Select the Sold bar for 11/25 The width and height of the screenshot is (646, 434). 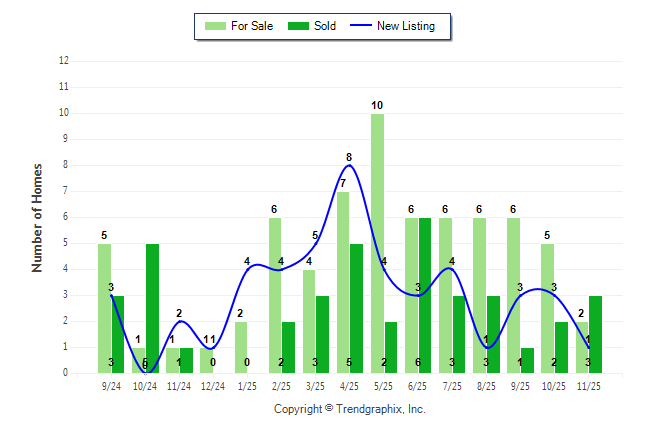pos(596,334)
